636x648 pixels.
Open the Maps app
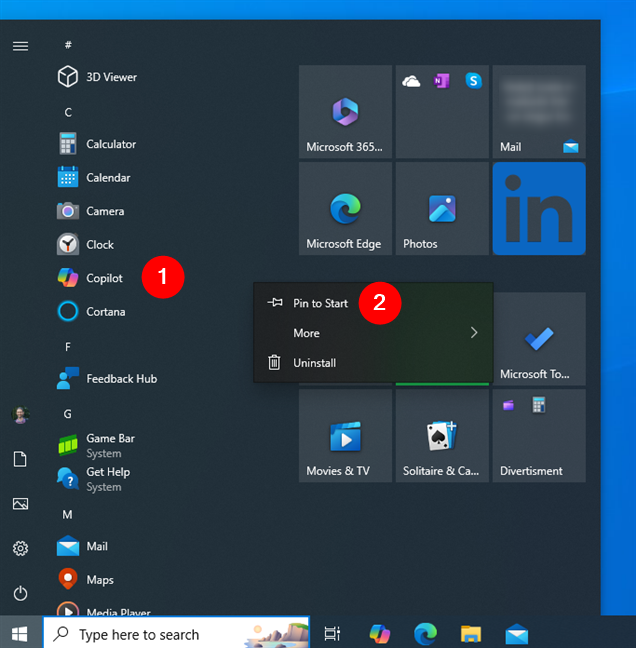coord(99,580)
